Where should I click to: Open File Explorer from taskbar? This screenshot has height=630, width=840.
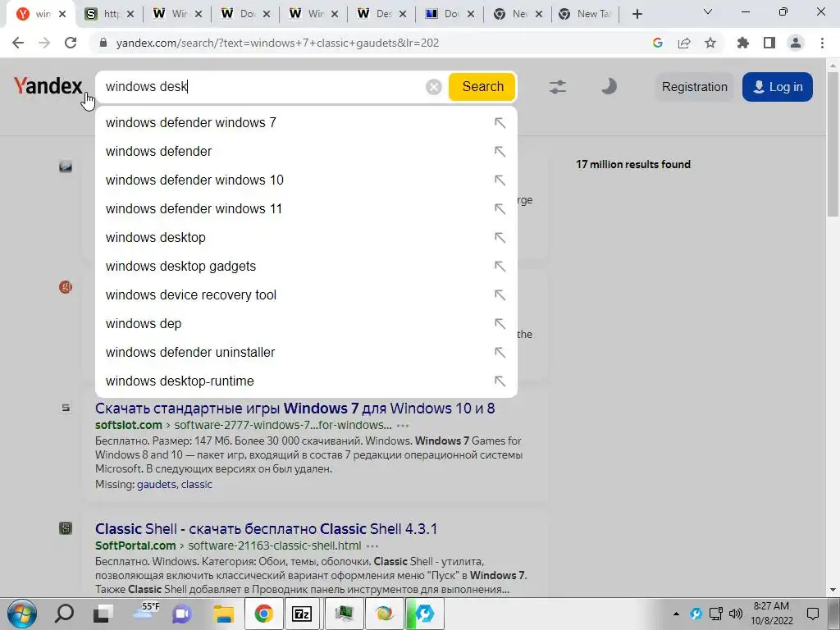[224, 614]
